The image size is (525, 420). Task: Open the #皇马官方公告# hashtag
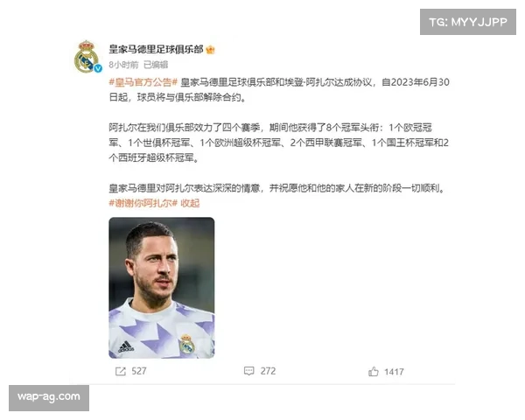[x=143, y=82]
